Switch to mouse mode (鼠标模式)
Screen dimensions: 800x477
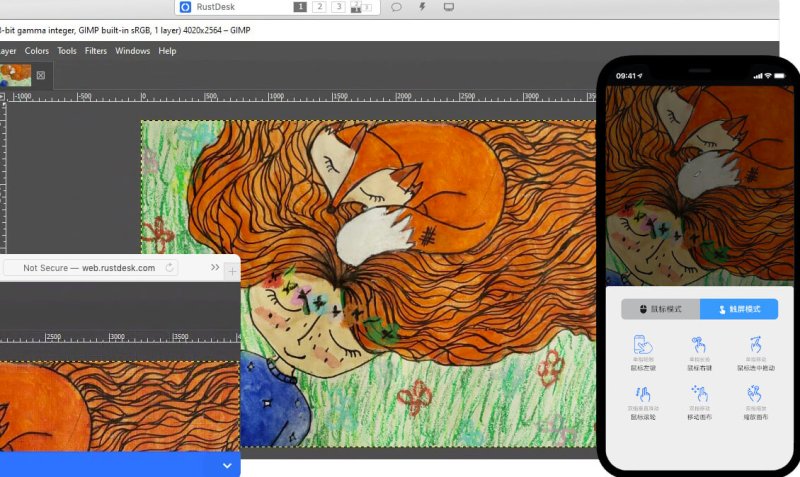(x=661, y=309)
